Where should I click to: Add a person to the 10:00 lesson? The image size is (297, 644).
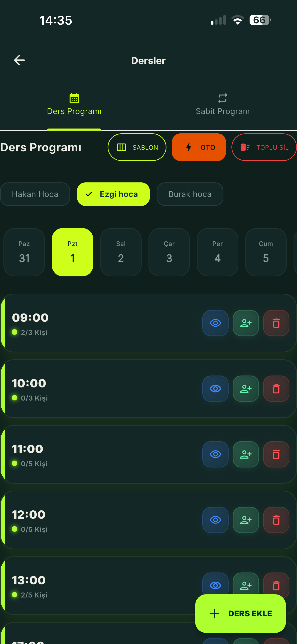246,389
